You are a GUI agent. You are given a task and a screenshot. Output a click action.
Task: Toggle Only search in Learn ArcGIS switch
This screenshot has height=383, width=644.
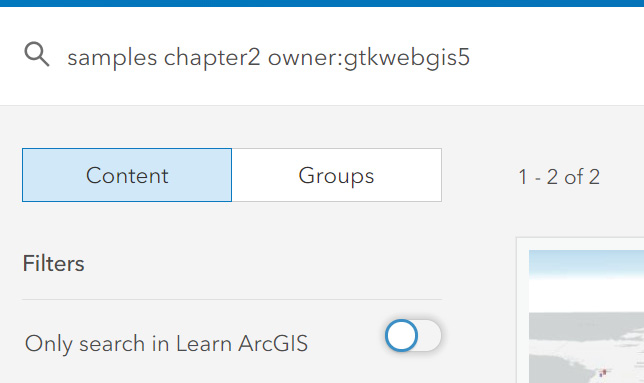[413, 336]
